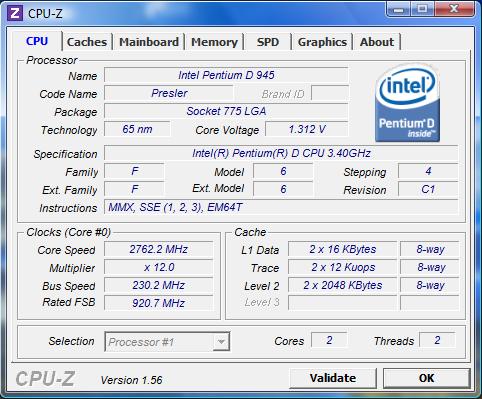Click the 'Version 1.56' text
482x399 pixels.
[x=131, y=380]
